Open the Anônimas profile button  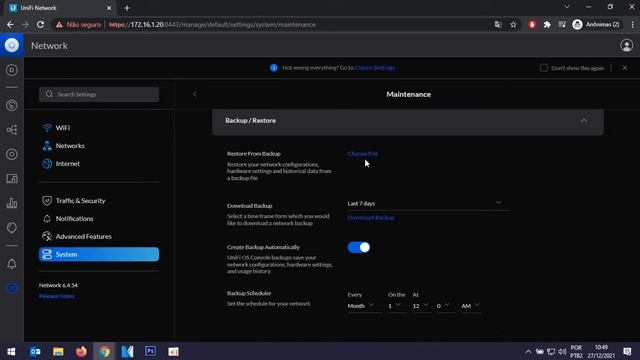[596, 24]
